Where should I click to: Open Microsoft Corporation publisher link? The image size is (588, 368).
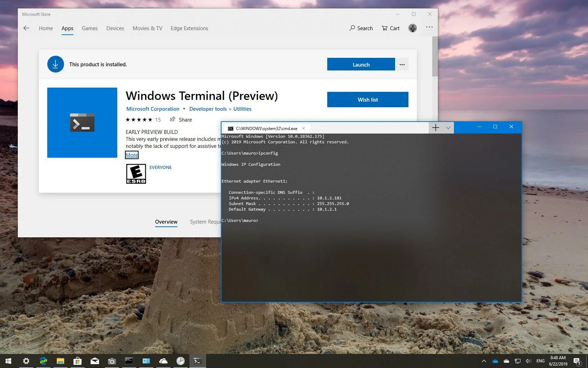tap(153, 109)
